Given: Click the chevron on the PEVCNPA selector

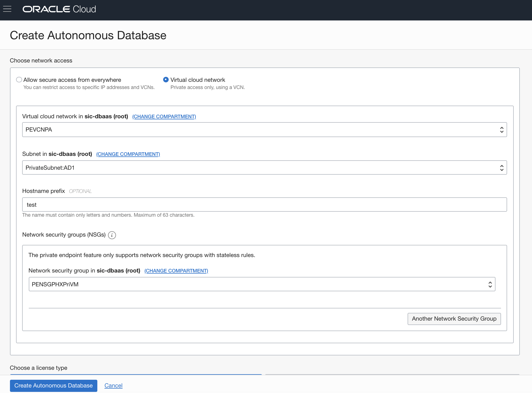Looking at the screenshot, I should pyautogui.click(x=502, y=129).
